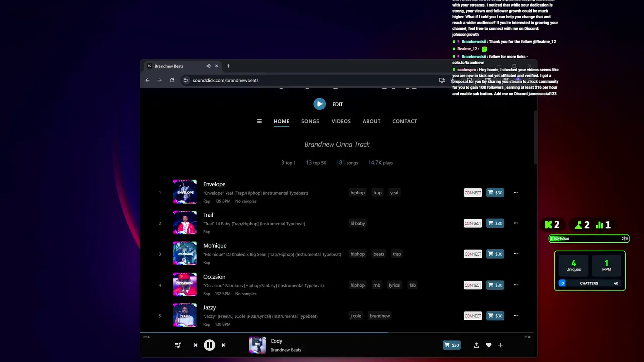Select the yeat tag on Envelope

394,193
